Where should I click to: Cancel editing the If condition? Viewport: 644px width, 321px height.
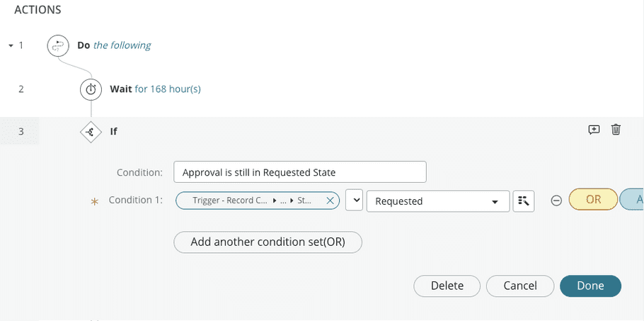pos(520,286)
